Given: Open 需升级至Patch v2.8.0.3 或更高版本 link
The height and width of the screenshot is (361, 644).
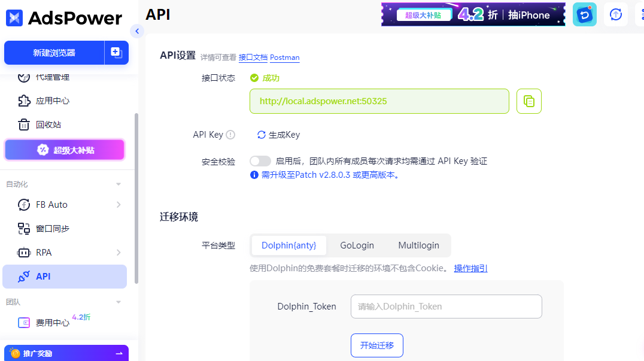Looking at the screenshot, I should (330, 175).
